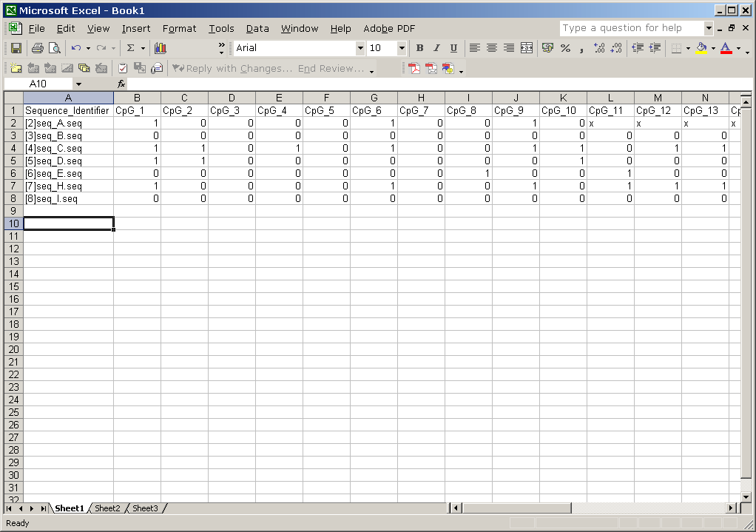Screen dimensions: 756x532
Task: Click the Save icon in the toolbar
Action: 16,48
